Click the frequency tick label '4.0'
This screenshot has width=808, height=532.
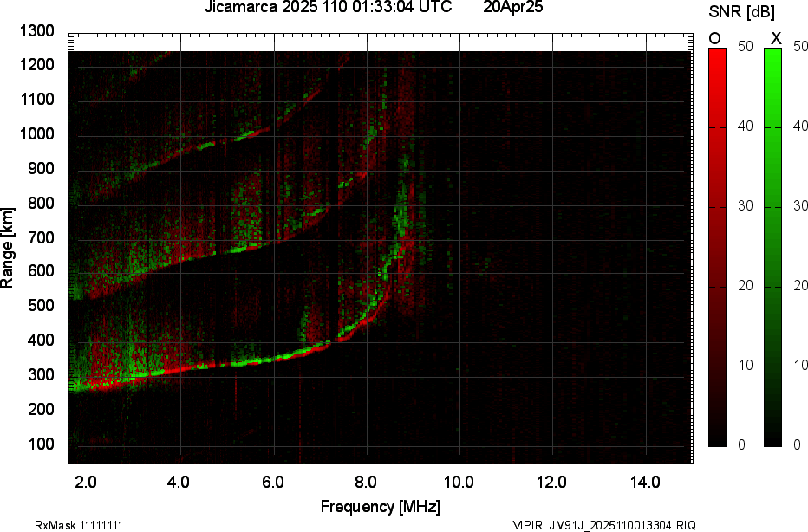(x=179, y=482)
